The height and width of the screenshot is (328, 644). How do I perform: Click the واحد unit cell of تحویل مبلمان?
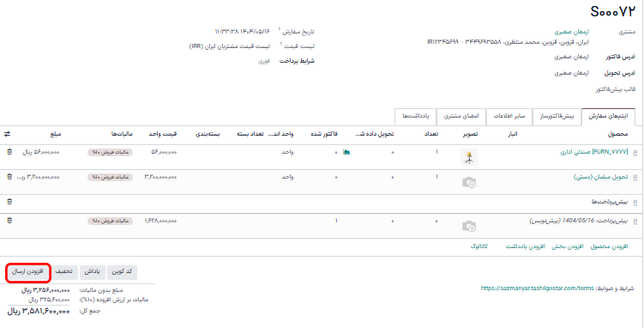point(287,177)
